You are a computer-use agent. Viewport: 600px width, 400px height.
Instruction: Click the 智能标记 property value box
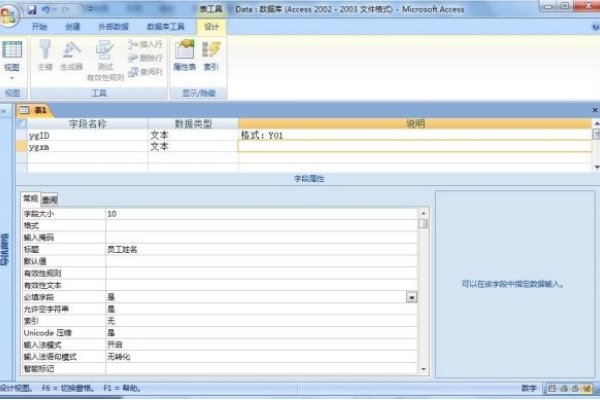click(x=261, y=368)
